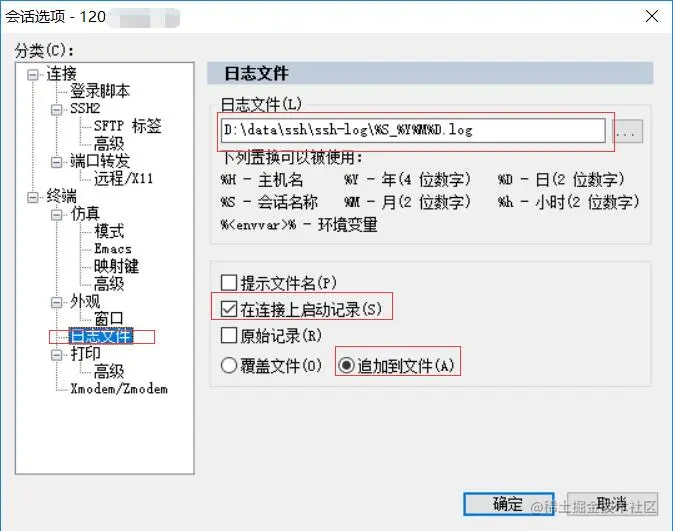
Task: Select SFTP 标签 tree item
Action: click(x=127, y=126)
